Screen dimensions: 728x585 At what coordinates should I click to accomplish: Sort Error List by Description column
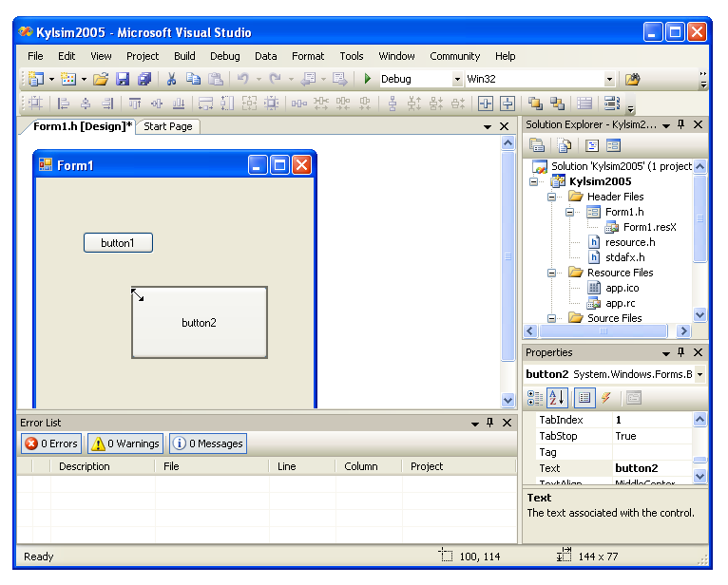pyautogui.click(x=102, y=466)
